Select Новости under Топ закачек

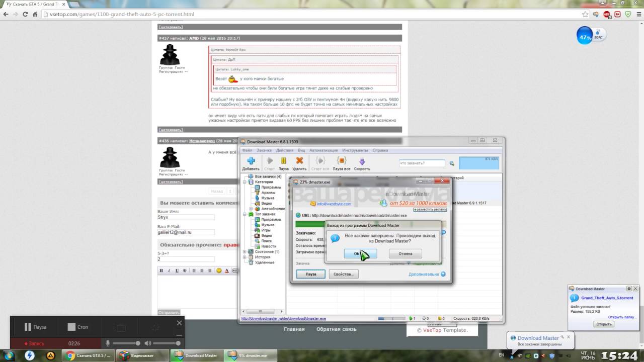coord(269,246)
